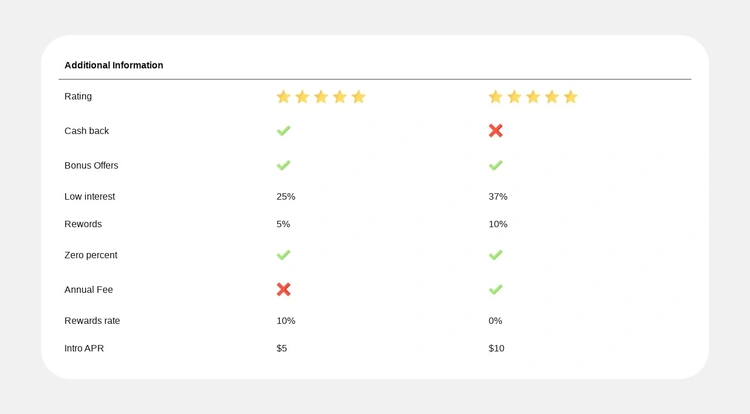Click the Zero percent checkmark, second column
Viewport: 750px width, 414px height.
(x=495, y=255)
